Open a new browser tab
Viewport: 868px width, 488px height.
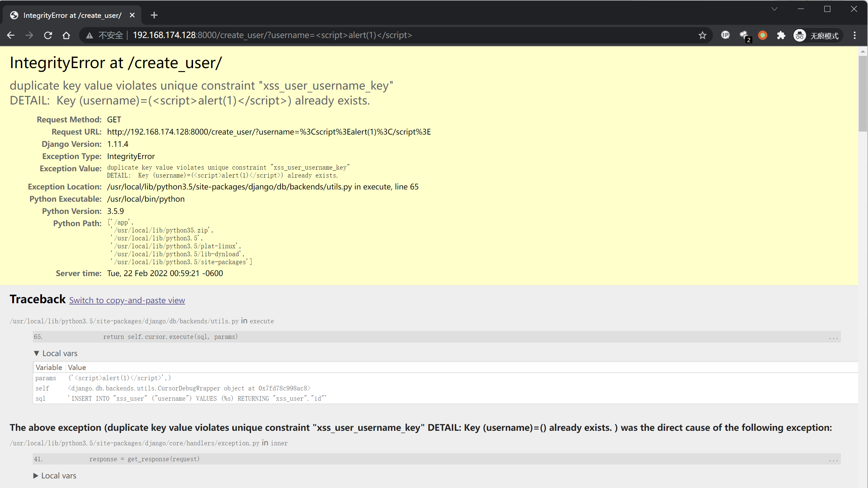154,15
